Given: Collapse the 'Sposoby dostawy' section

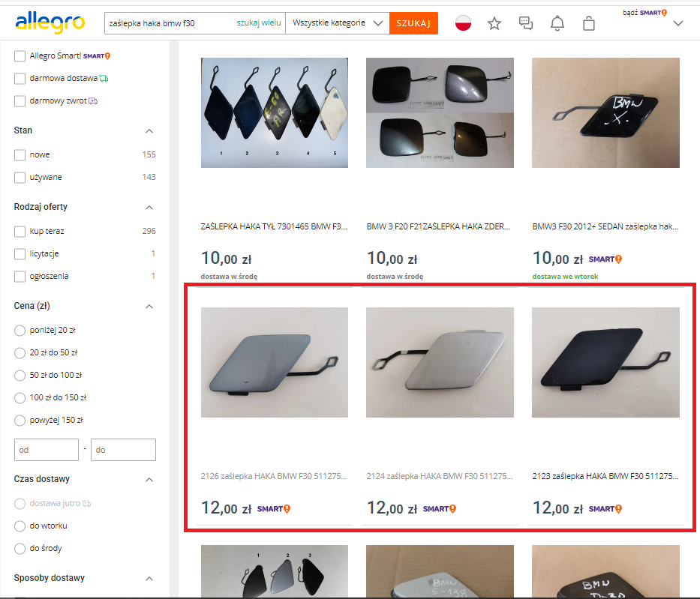Looking at the screenshot, I should coord(149,579).
